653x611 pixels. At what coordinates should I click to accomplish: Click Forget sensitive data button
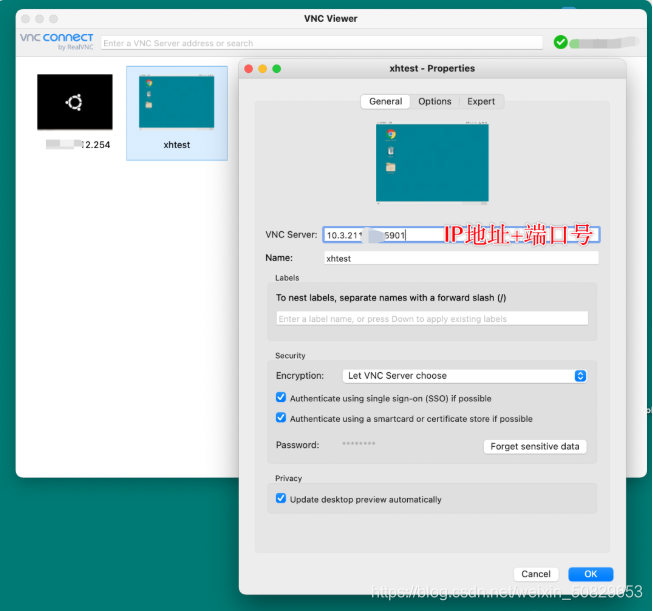(x=535, y=446)
